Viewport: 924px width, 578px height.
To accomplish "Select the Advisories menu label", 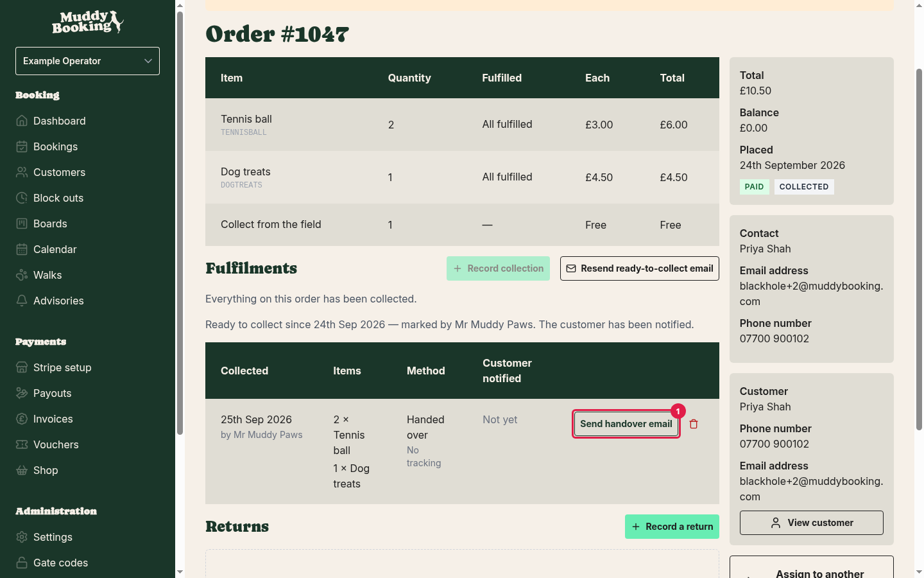I will (x=58, y=301).
